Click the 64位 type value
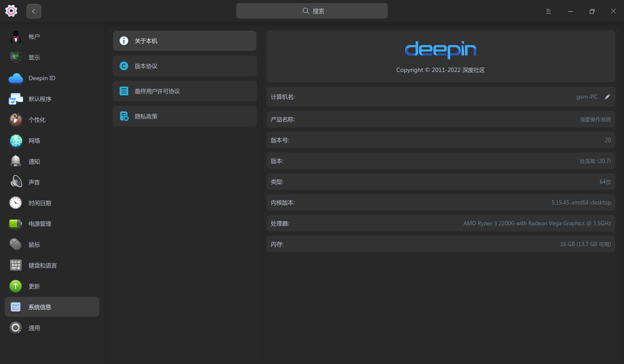 [x=605, y=182]
